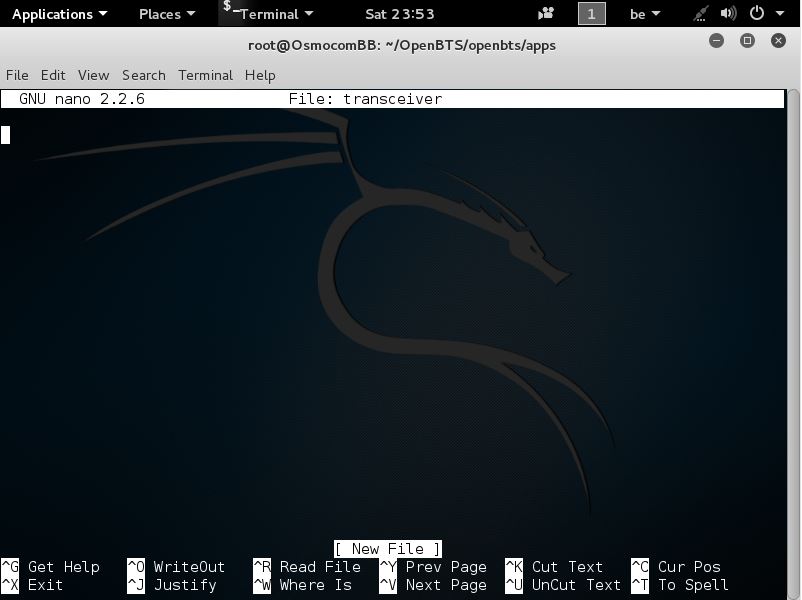Click 'GNU nano 2.2.6' header text
The image size is (802, 600).
pos(82,99)
